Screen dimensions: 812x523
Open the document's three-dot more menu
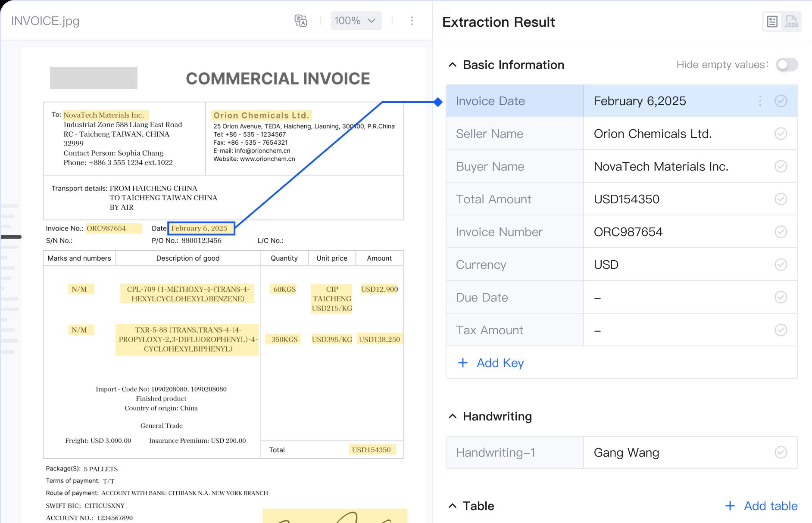click(412, 21)
